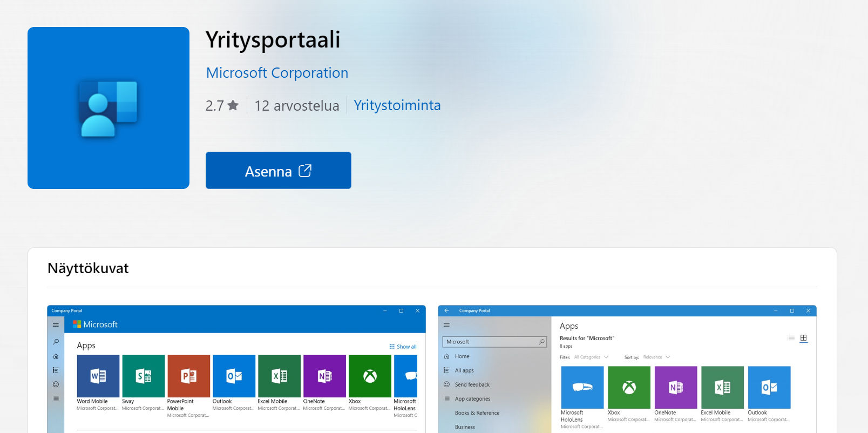Click smiley feedback icon in first screenshot sidebar
868x433 pixels.
(x=56, y=384)
